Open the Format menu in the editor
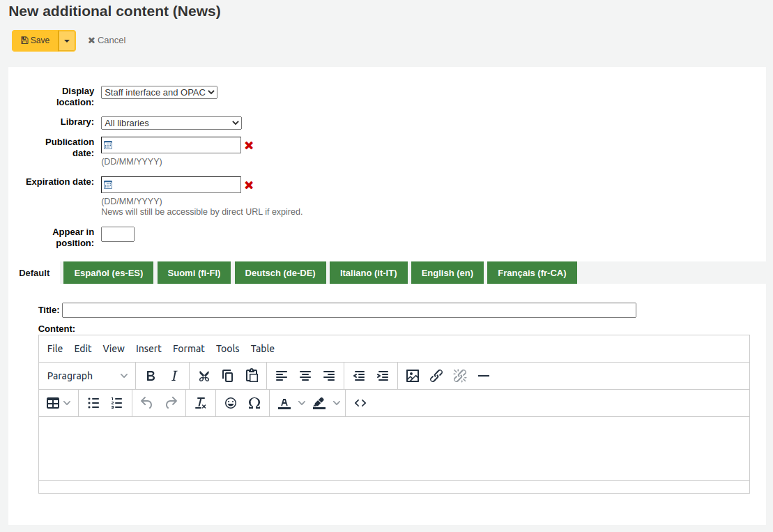 (x=189, y=349)
